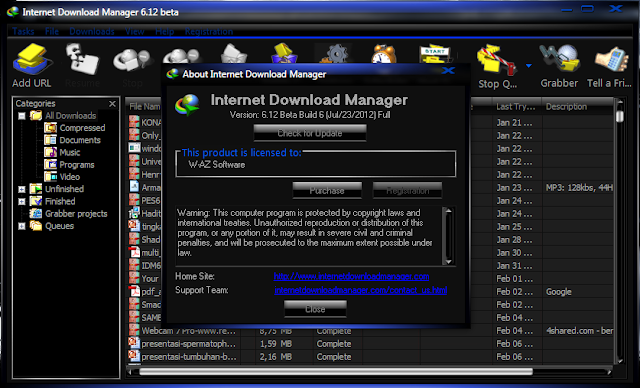
Task: Open the Support Team contact link
Action: click(x=361, y=290)
